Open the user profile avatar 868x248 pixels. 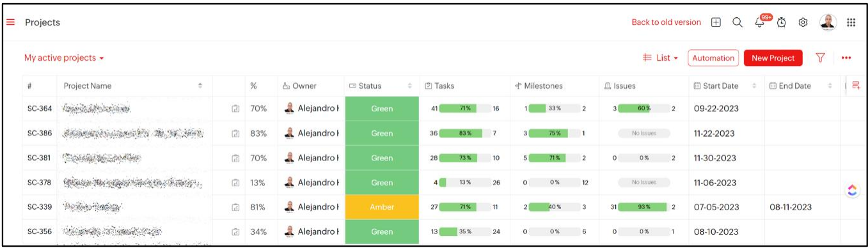tap(828, 22)
